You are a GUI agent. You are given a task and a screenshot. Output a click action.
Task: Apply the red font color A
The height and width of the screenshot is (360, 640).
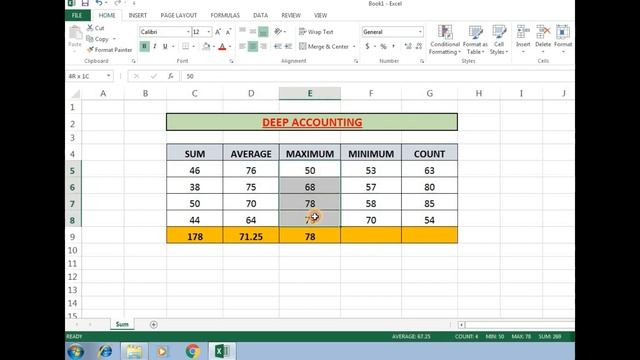tap(222, 47)
